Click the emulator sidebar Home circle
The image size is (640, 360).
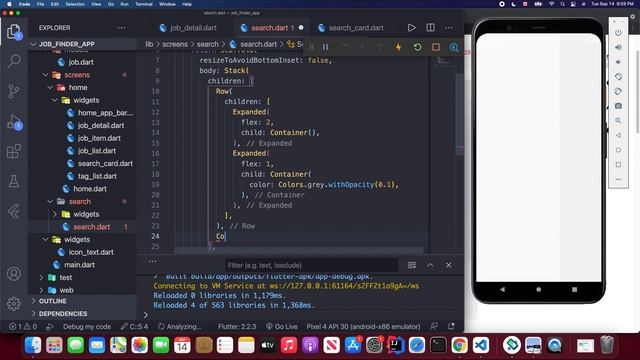tap(618, 150)
